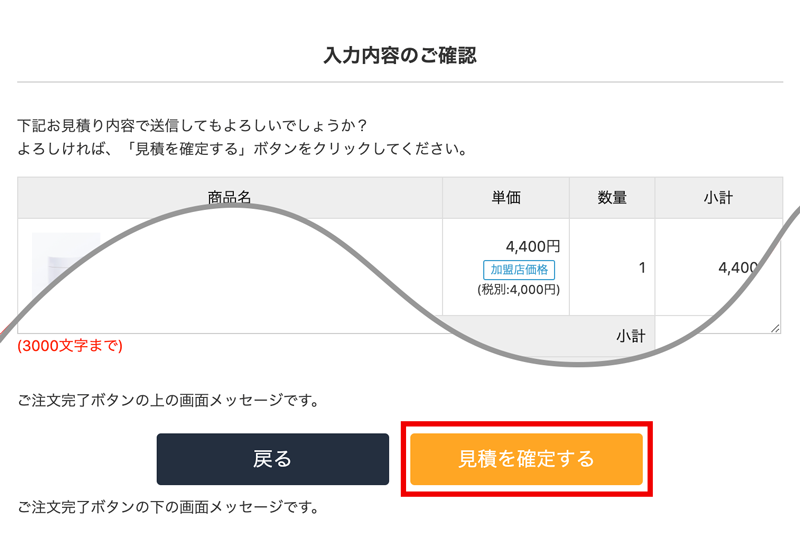The width and height of the screenshot is (800, 548).
Task: Click the red (3000文字まで) note
Action: point(70,346)
